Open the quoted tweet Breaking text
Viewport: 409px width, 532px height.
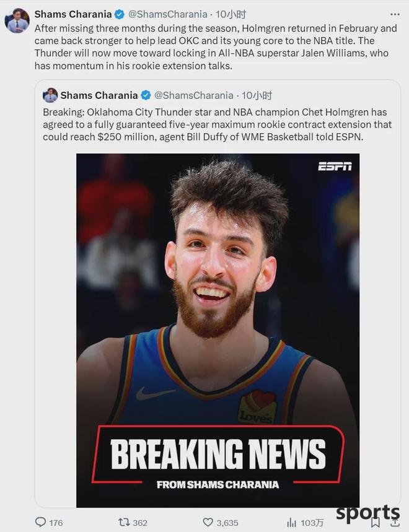pos(218,124)
